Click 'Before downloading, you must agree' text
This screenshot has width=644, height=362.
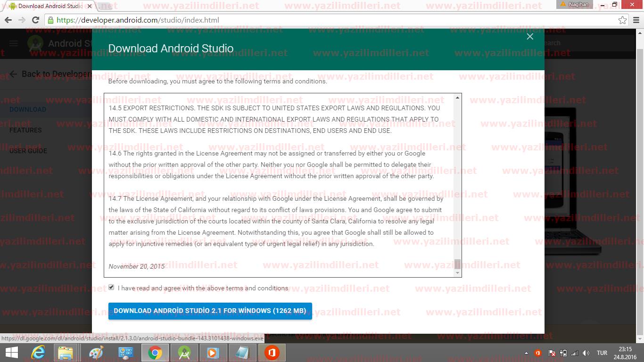coord(217,81)
